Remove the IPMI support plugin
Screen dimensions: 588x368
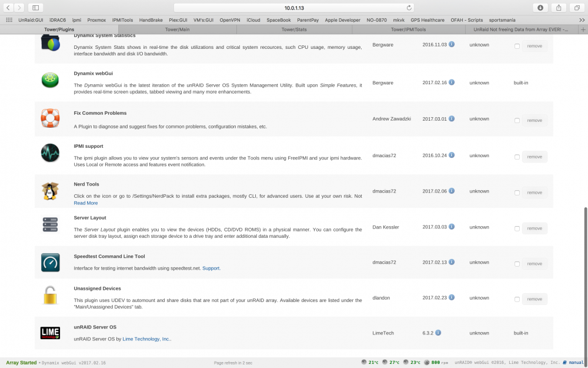point(534,157)
